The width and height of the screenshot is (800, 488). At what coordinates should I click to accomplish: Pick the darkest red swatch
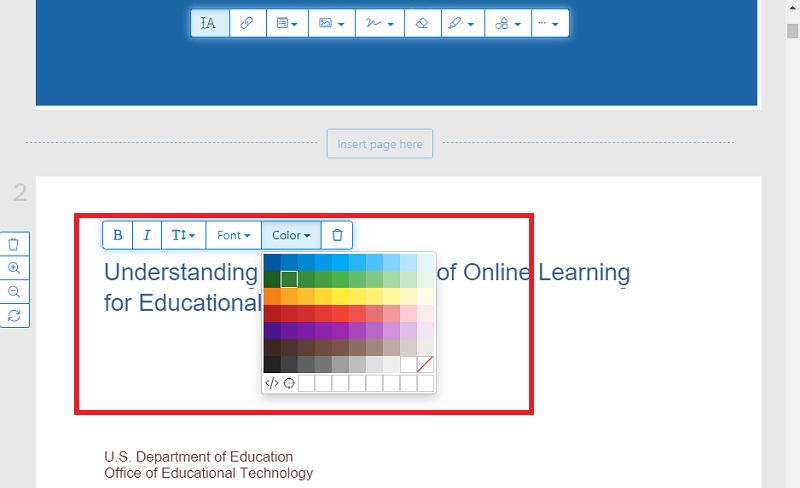[272, 313]
